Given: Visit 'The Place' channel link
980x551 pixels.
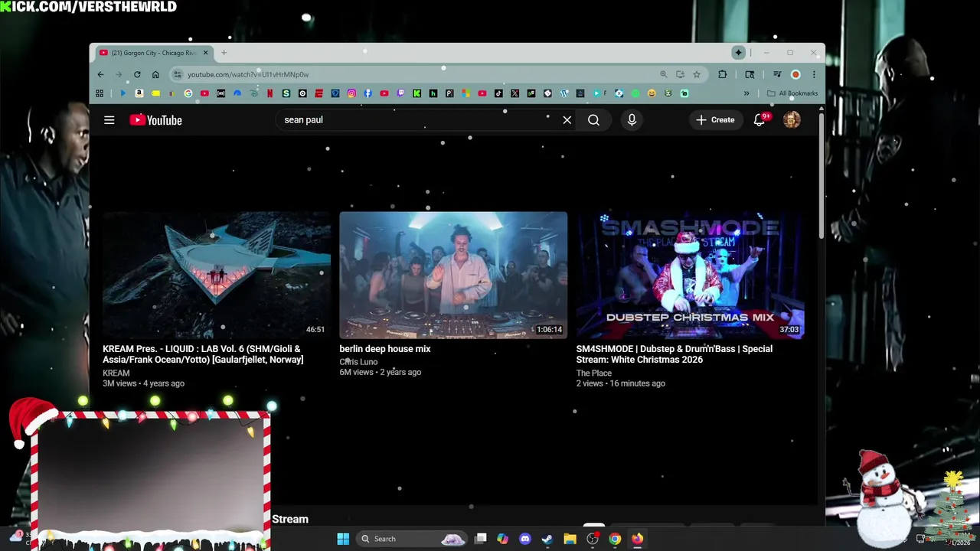Looking at the screenshot, I should pos(593,373).
